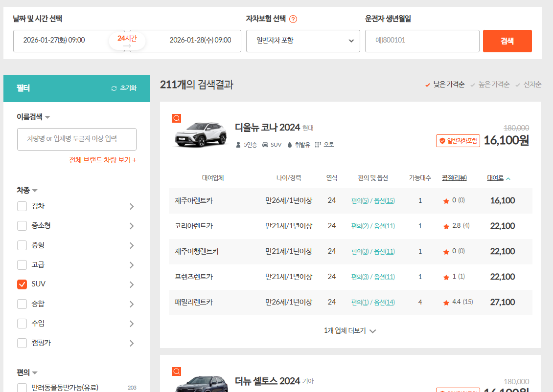Click 코리아렌트카 price 22,100
Viewport: 553px width, 392px height.
click(503, 226)
